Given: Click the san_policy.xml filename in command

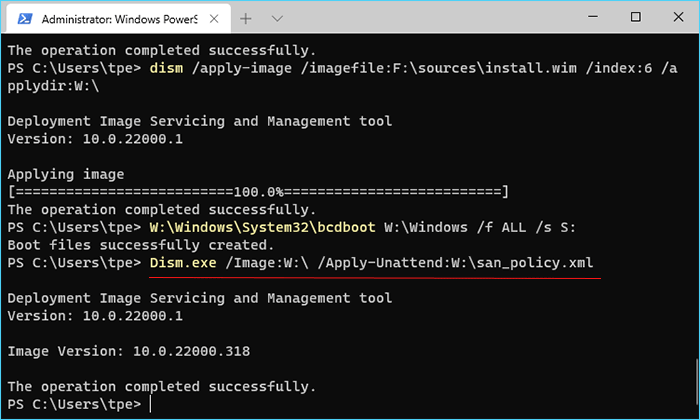Looking at the screenshot, I should point(535,263).
